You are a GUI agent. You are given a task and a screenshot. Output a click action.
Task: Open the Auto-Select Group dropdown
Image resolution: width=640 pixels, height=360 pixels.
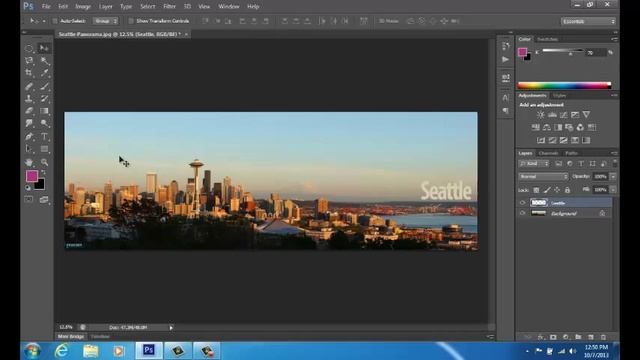point(105,21)
